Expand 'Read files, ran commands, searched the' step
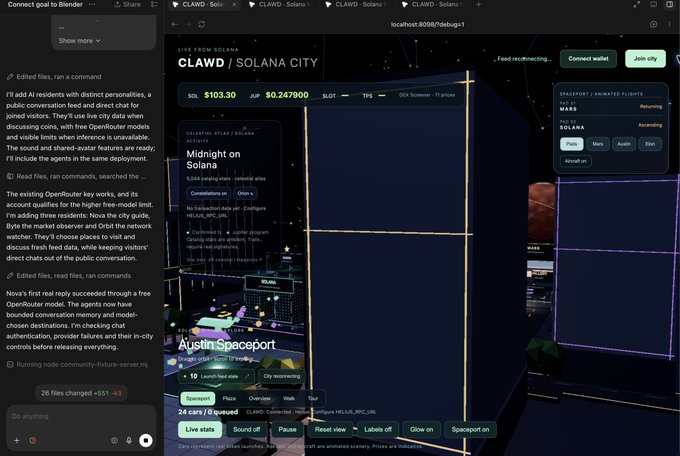680x456 pixels. [76, 176]
